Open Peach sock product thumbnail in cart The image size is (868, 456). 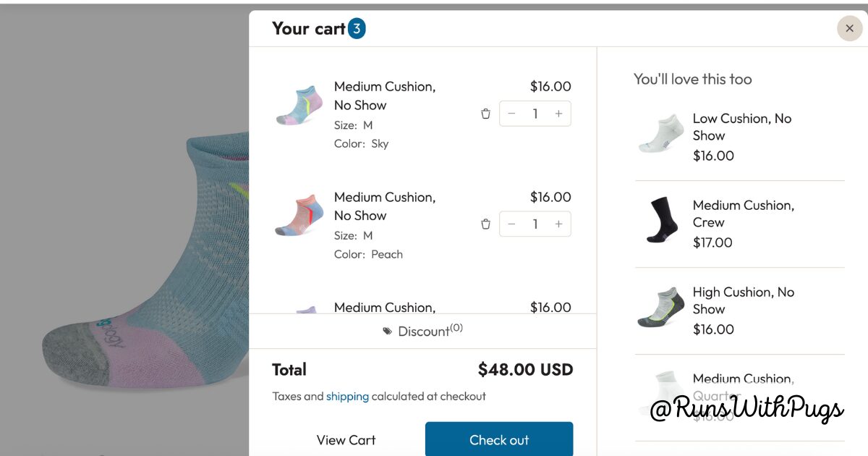pyautogui.click(x=299, y=216)
